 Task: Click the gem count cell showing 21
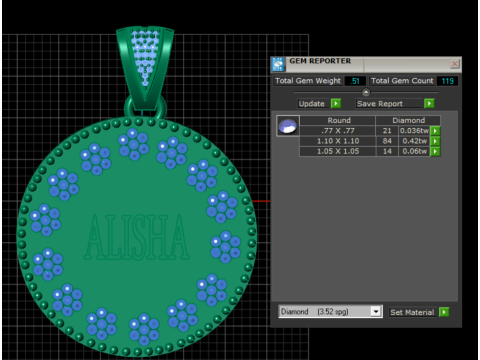point(387,131)
